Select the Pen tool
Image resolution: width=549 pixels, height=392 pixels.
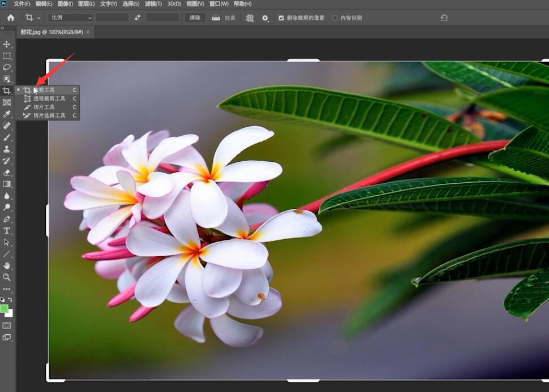(x=7, y=219)
